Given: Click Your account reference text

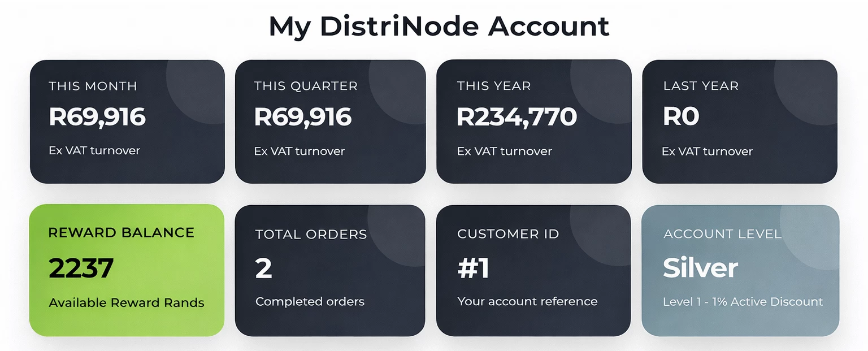Looking at the screenshot, I should tap(527, 301).
